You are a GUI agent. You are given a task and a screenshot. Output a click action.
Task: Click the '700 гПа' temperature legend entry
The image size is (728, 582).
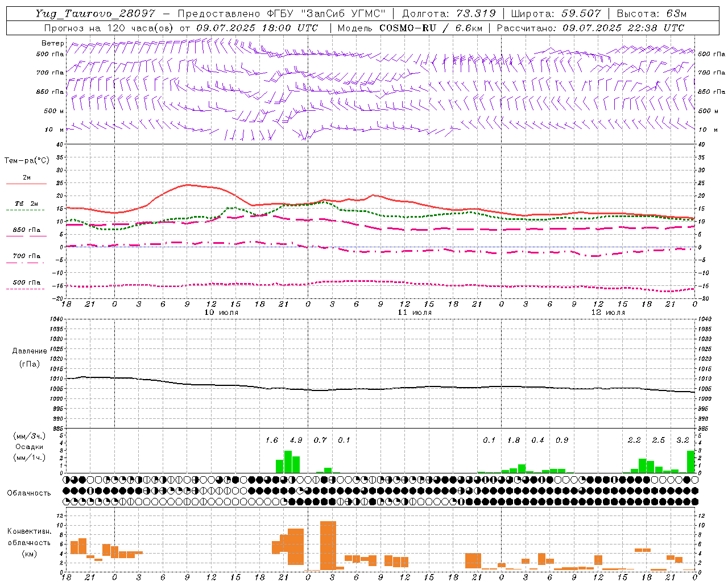27,256
